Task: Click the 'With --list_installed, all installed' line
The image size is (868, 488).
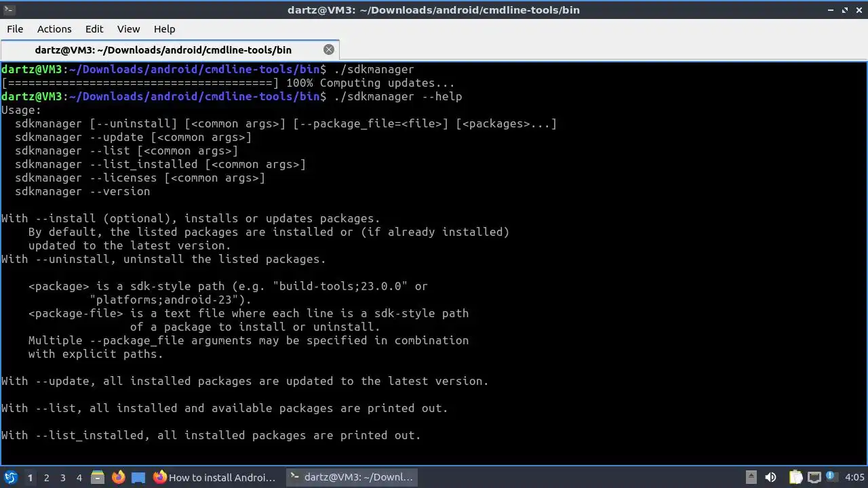Action: pos(211,435)
